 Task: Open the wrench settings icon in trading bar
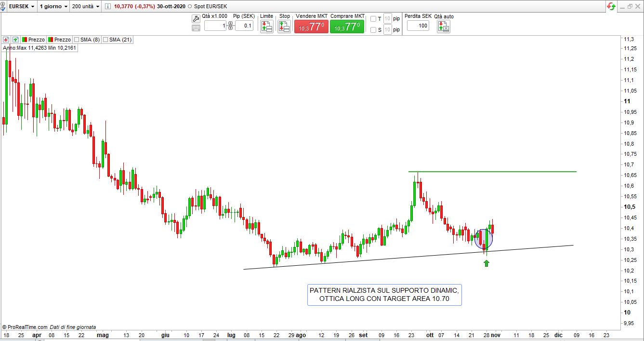[x=196, y=19]
